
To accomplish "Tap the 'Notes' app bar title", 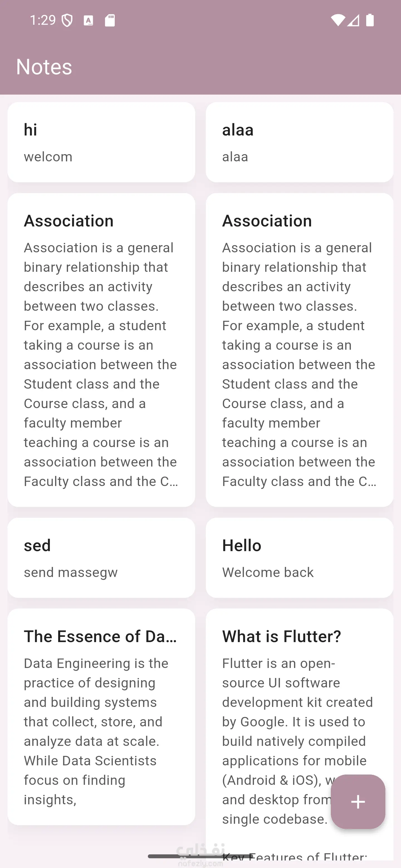I will (x=44, y=66).
